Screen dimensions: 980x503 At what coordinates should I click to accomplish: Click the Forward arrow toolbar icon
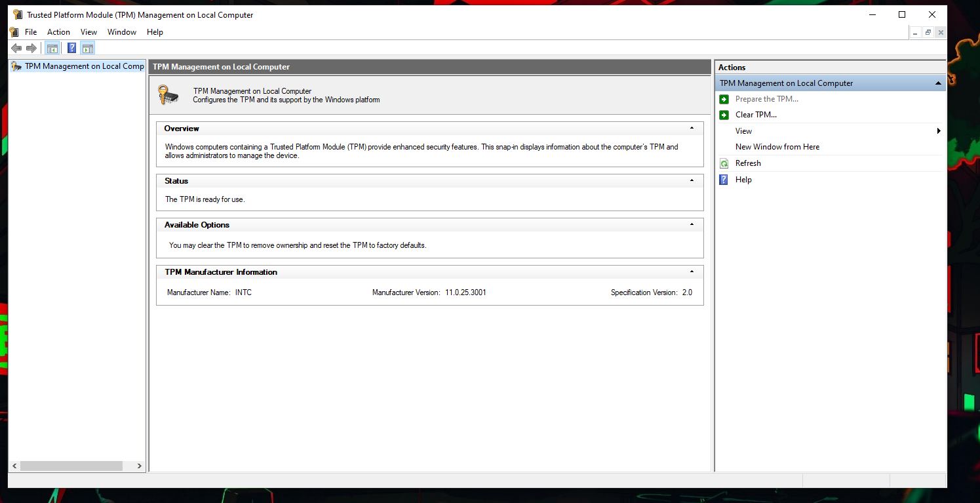tap(31, 48)
